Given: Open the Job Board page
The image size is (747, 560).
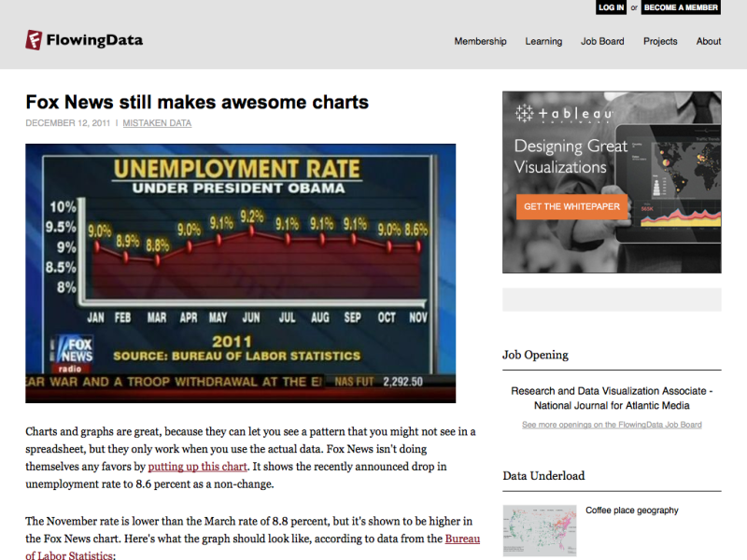Looking at the screenshot, I should (x=602, y=42).
